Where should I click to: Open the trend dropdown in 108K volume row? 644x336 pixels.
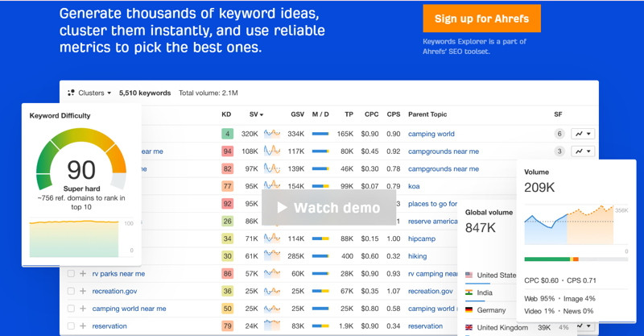(583, 151)
